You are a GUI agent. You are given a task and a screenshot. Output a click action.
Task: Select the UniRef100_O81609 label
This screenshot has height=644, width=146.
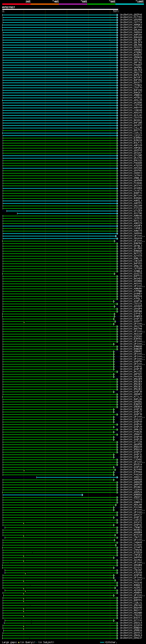[x=131, y=239]
